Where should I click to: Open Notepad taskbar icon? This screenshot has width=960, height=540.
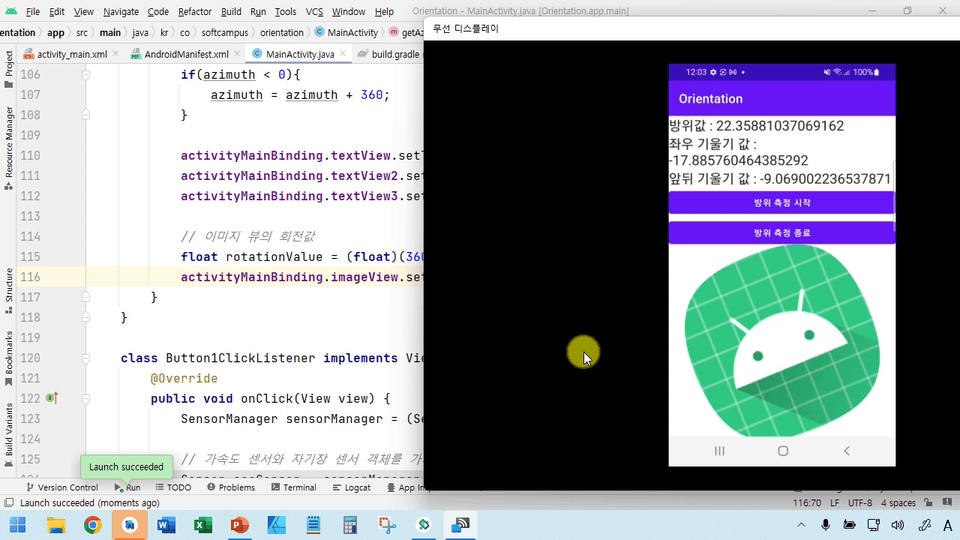pos(313,525)
